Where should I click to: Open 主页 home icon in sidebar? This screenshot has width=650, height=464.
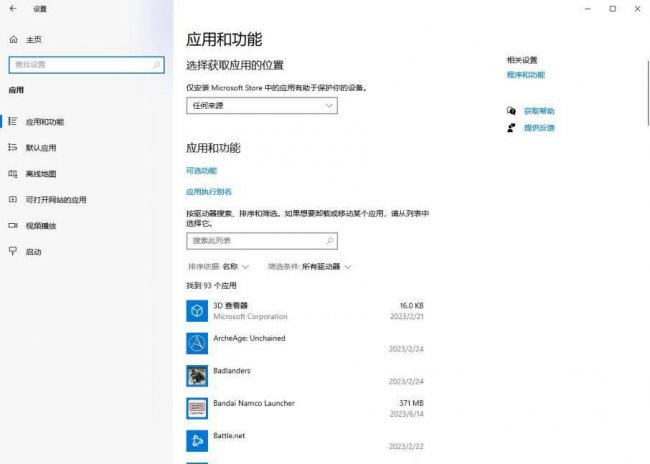click(13, 39)
